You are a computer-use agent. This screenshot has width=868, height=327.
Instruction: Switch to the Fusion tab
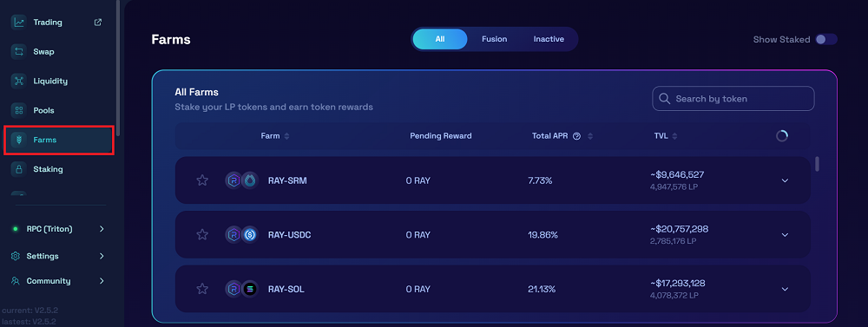coord(495,39)
